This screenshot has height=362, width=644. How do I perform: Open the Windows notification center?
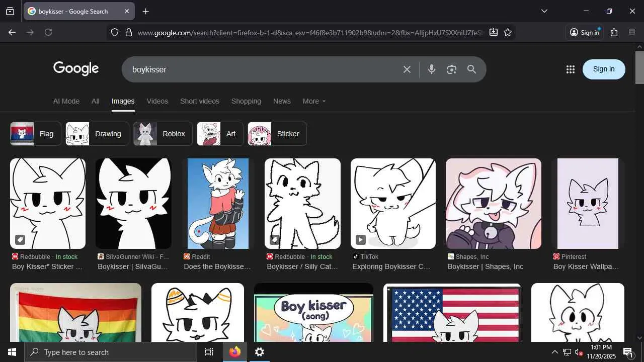point(628,352)
